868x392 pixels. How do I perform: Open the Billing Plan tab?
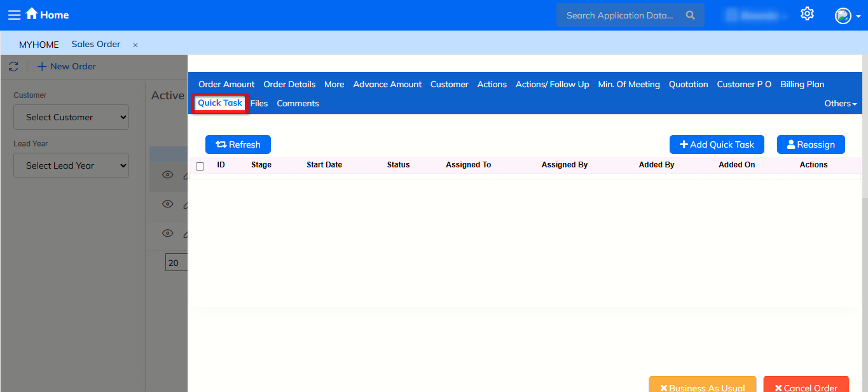[x=802, y=84]
